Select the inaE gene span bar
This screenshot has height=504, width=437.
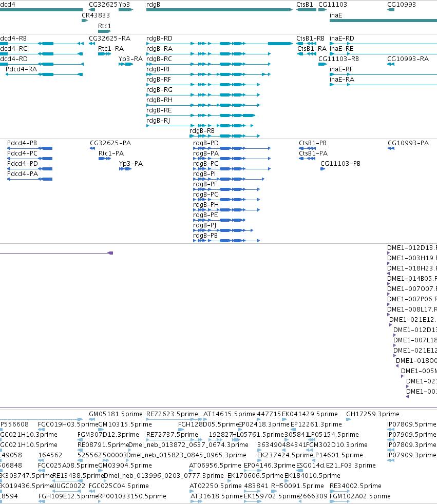(383, 21)
